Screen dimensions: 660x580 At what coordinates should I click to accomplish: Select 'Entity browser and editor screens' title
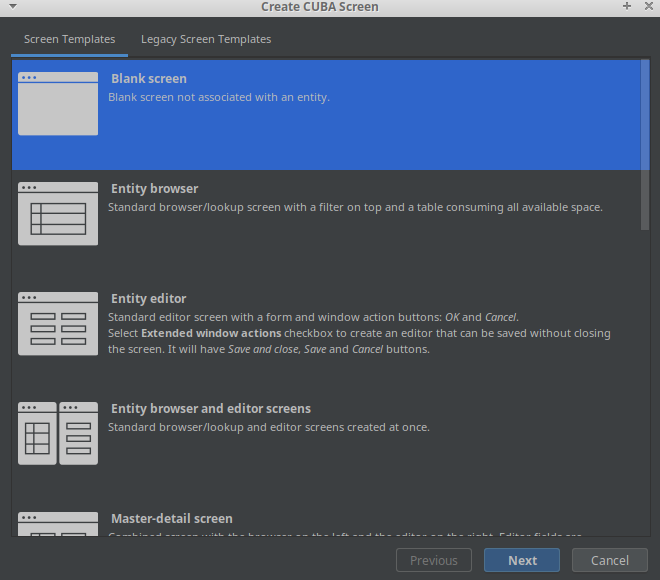click(211, 409)
